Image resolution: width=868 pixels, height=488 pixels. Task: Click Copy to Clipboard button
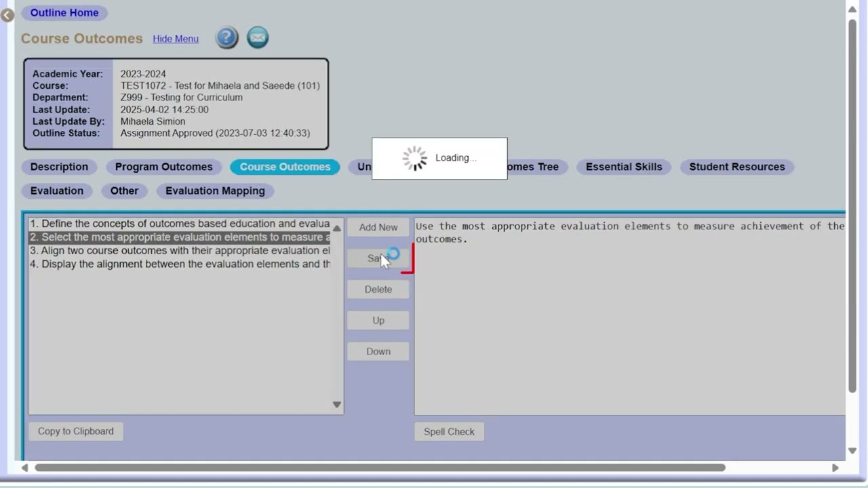pos(76,431)
